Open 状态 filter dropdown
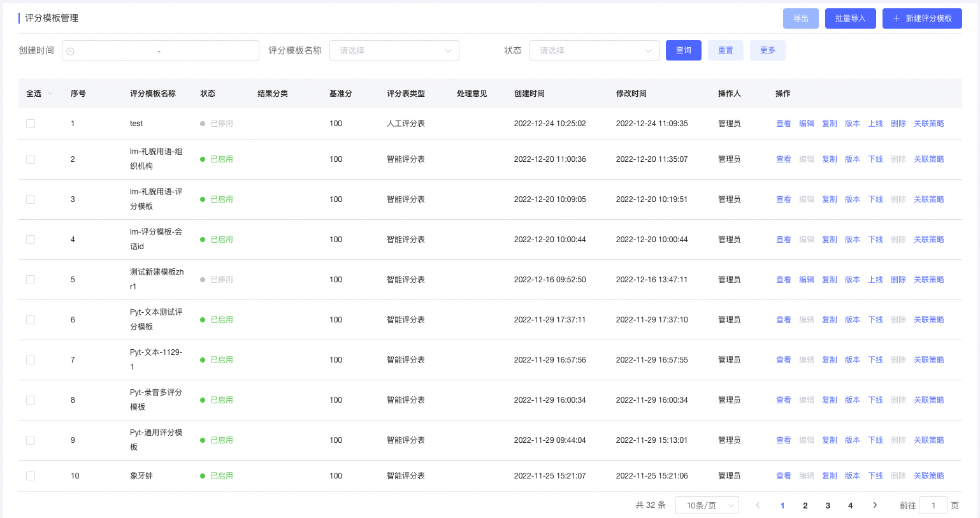980x518 pixels. [594, 50]
